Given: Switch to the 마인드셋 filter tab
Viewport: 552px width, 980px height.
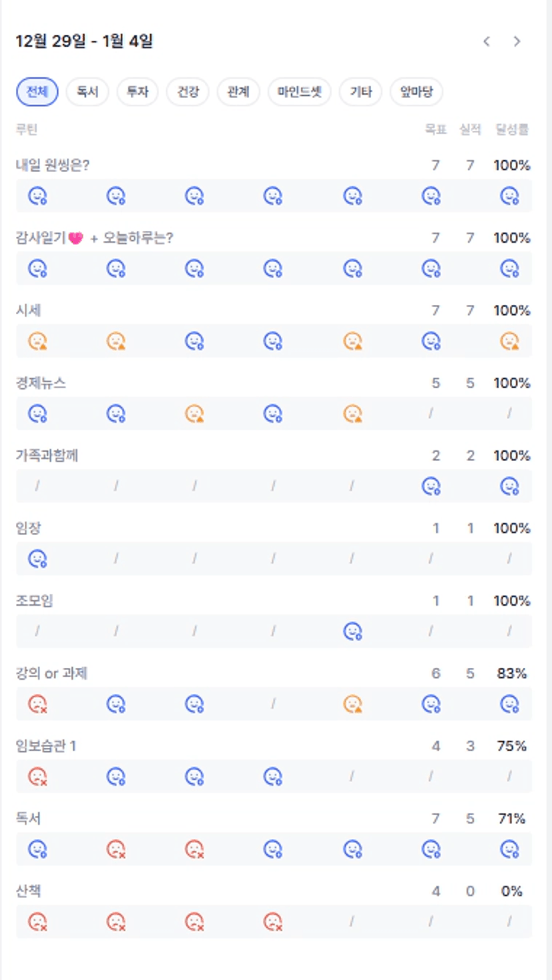Looking at the screenshot, I should tap(300, 92).
